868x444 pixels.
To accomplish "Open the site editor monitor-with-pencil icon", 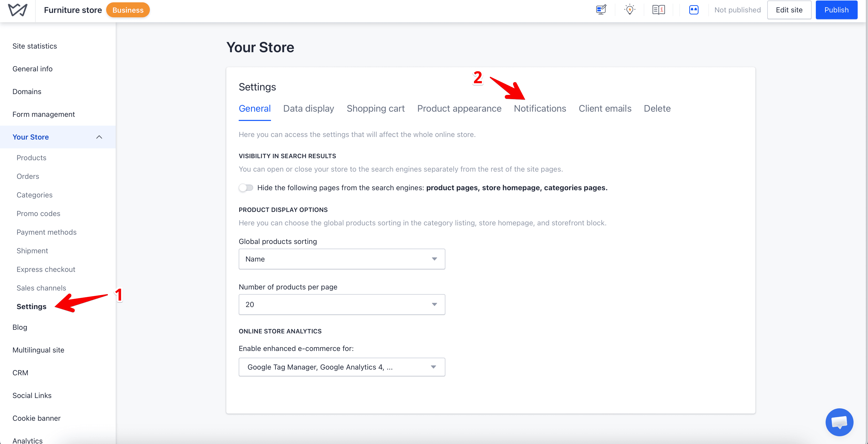I will point(601,10).
